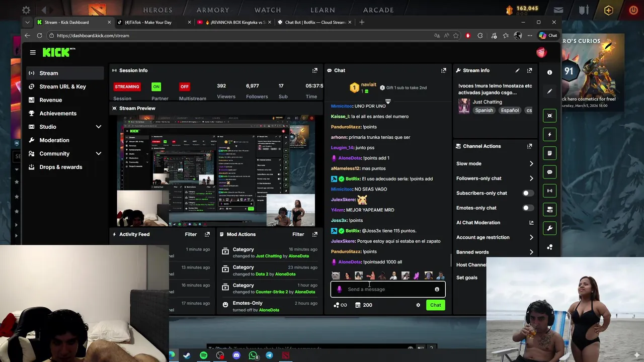Viewport: 644px width, 362px height.
Task: Open the browser tab list dropdown
Action: [27, 22]
